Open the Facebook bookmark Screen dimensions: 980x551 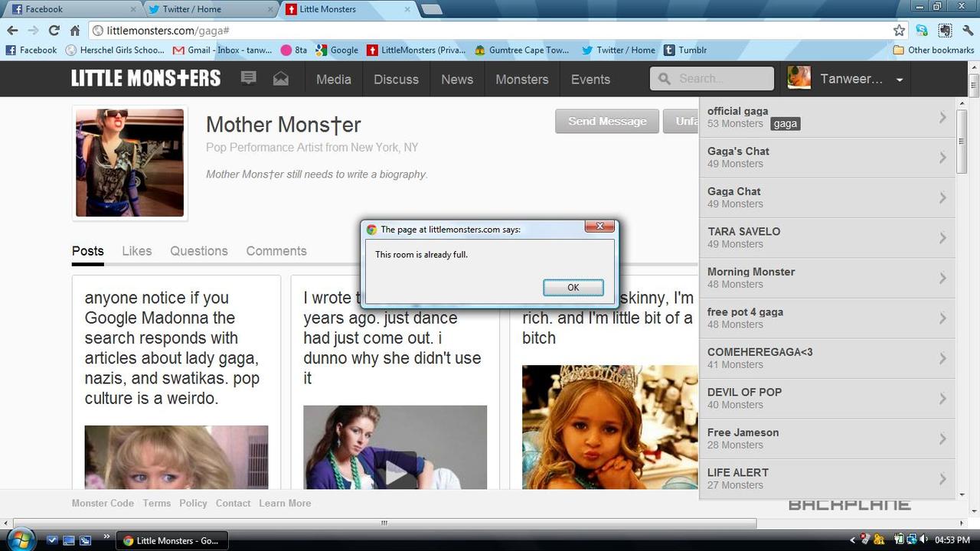(x=31, y=50)
